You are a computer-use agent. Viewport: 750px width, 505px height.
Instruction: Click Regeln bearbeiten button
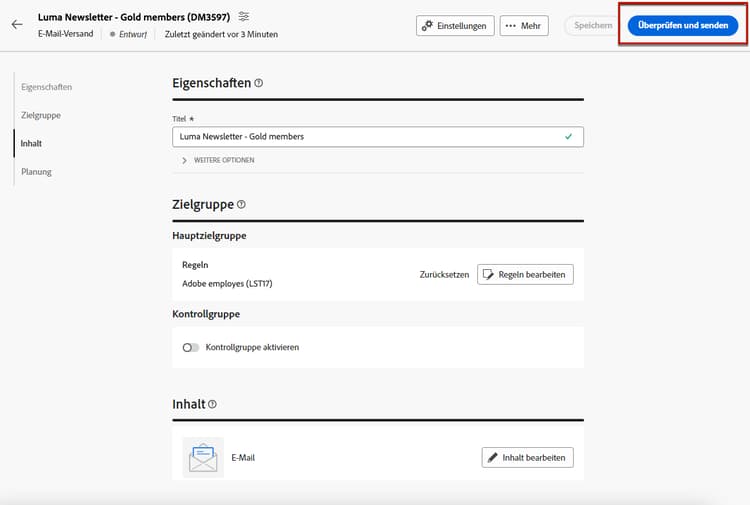click(525, 274)
